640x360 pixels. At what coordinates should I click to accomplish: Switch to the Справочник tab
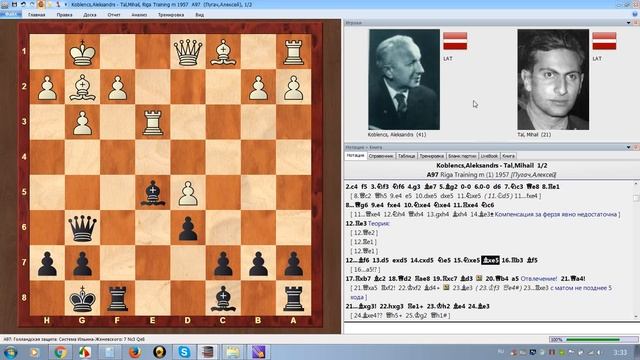pyautogui.click(x=381, y=156)
